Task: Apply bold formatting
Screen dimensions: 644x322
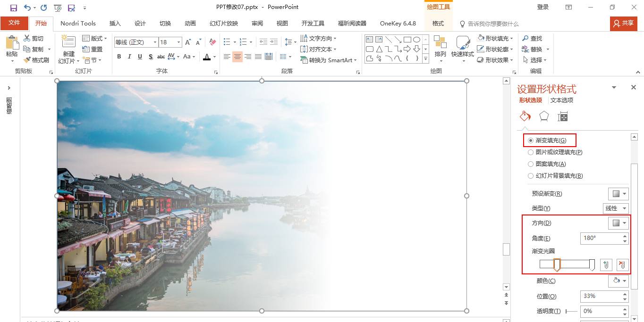Action: pos(119,57)
